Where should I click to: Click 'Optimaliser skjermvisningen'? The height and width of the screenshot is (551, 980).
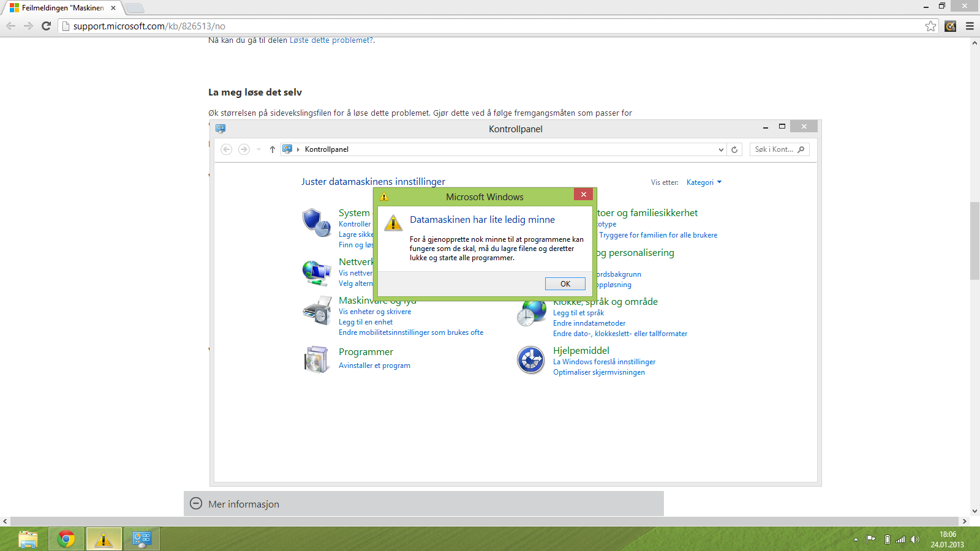click(x=599, y=372)
